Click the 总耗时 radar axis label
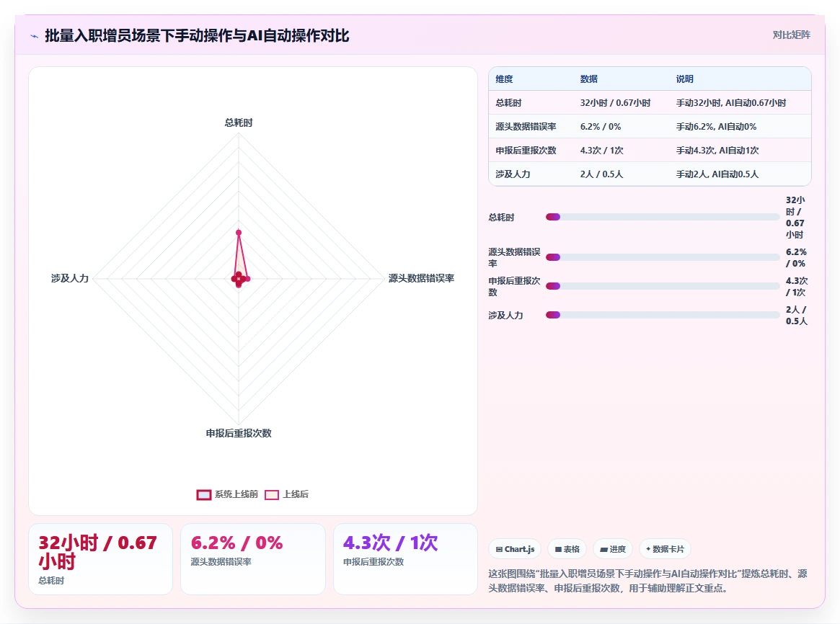Screen dimensions: 840x624 (x=239, y=122)
